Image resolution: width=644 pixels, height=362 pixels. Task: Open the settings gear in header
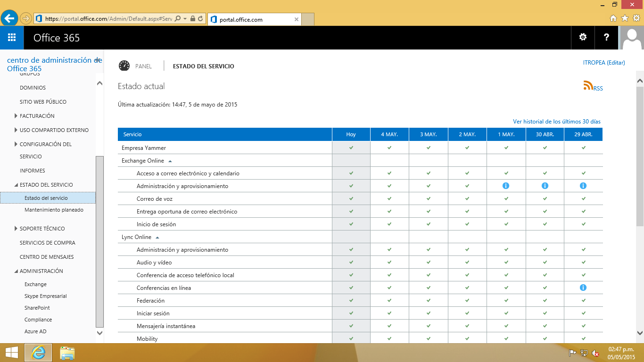[x=583, y=38]
